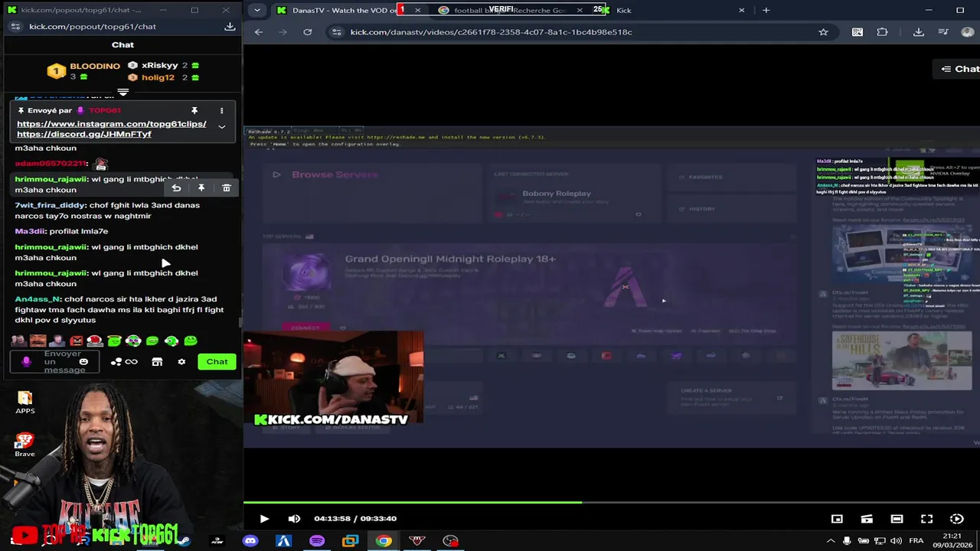Image resolution: width=980 pixels, height=551 pixels.
Task: Insert the green smiling emote at row end
Action: click(191, 341)
